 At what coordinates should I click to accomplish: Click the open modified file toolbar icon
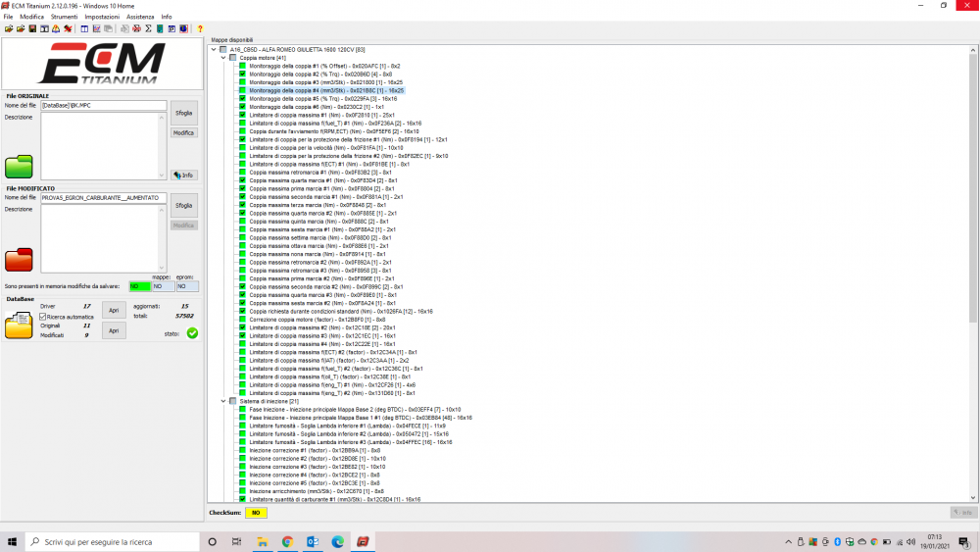tap(21, 28)
